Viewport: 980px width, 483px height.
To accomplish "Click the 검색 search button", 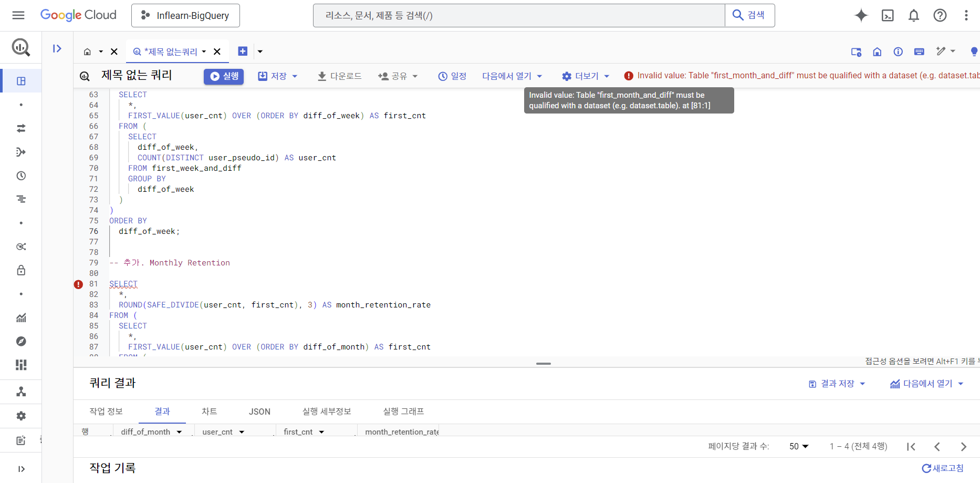I will 749,15.
